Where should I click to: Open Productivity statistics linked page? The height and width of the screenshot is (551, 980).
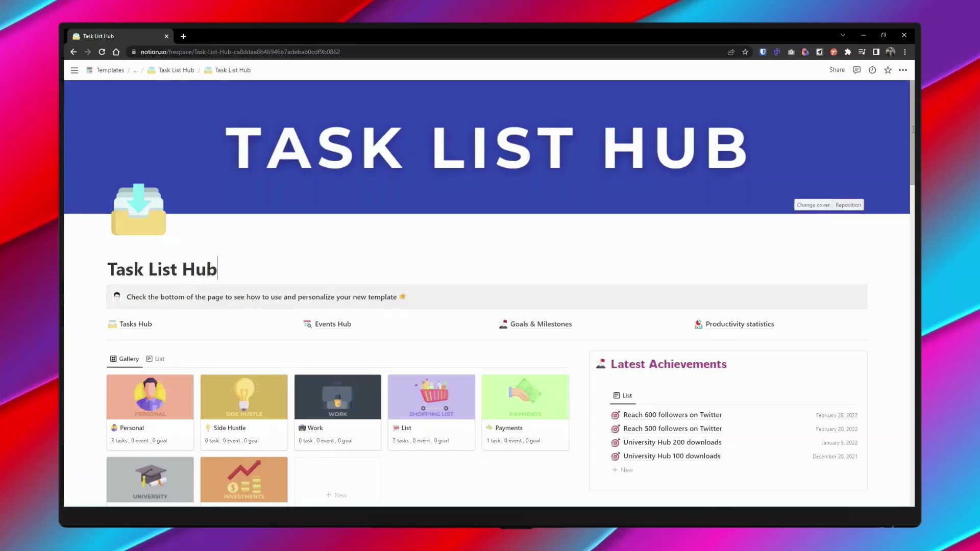coord(739,324)
